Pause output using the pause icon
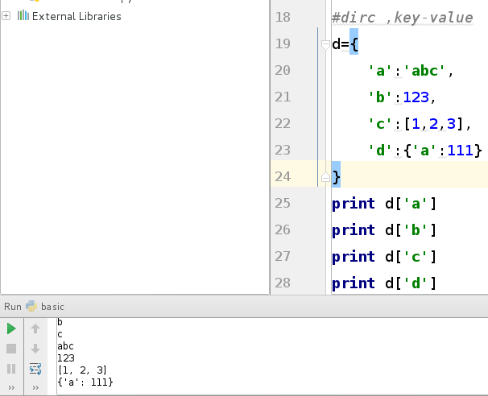Viewport: 488px width, 396px height. 11,369
